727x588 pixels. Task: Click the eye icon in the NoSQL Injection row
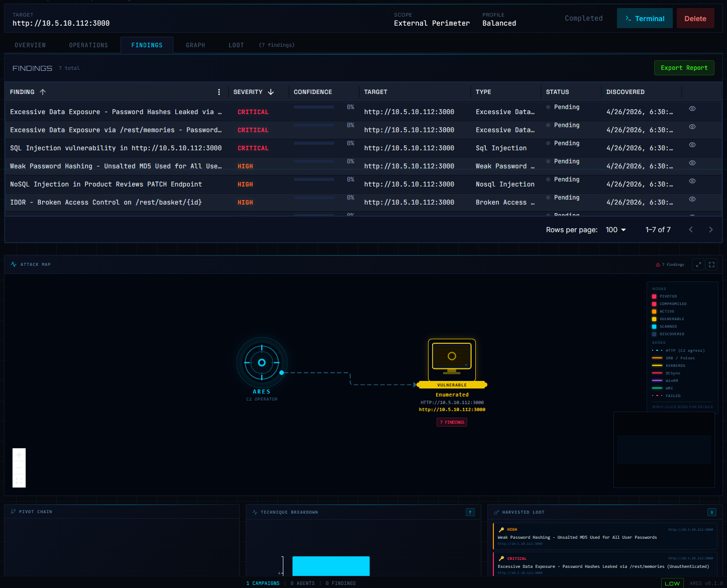(x=692, y=181)
